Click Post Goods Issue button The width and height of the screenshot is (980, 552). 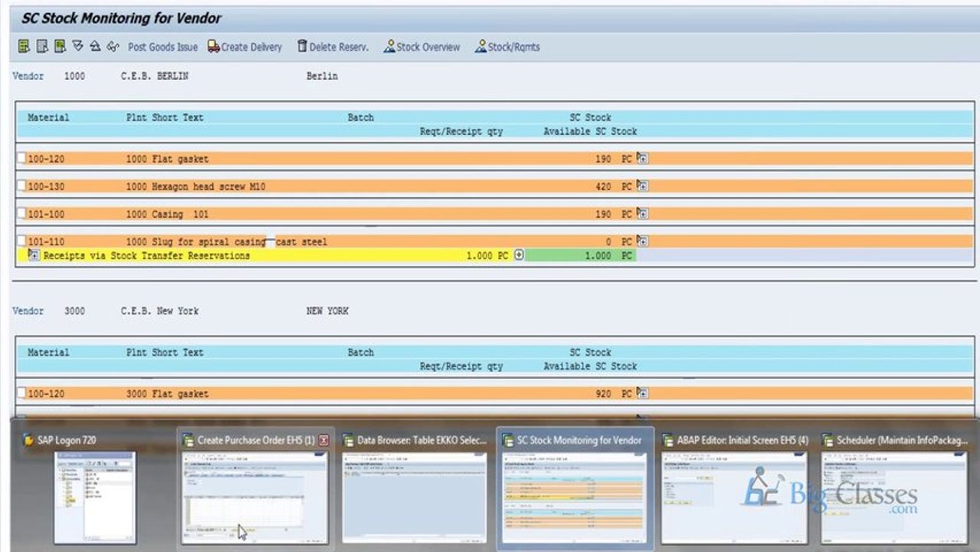[162, 47]
